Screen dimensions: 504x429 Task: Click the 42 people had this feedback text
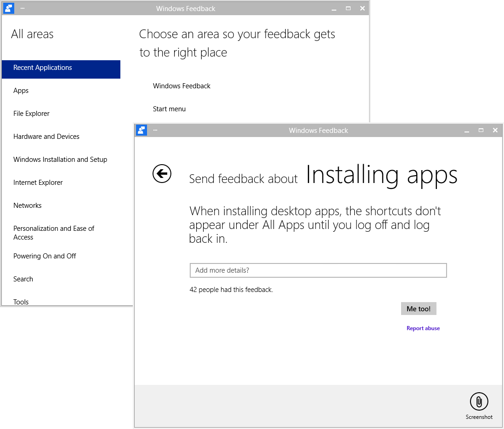tap(231, 290)
